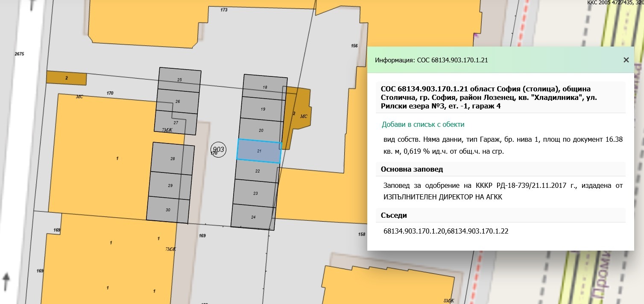Click the cadastral region label 903
The height and width of the screenshot is (304, 644).
(218, 149)
